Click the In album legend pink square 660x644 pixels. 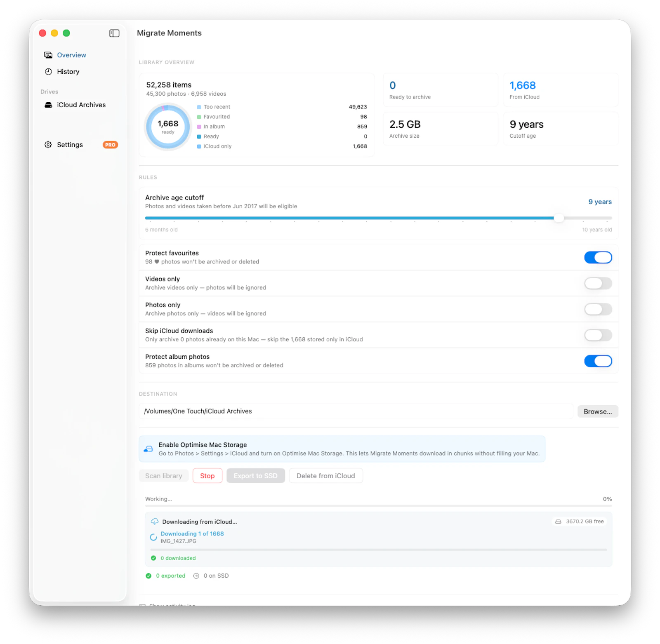(x=199, y=127)
